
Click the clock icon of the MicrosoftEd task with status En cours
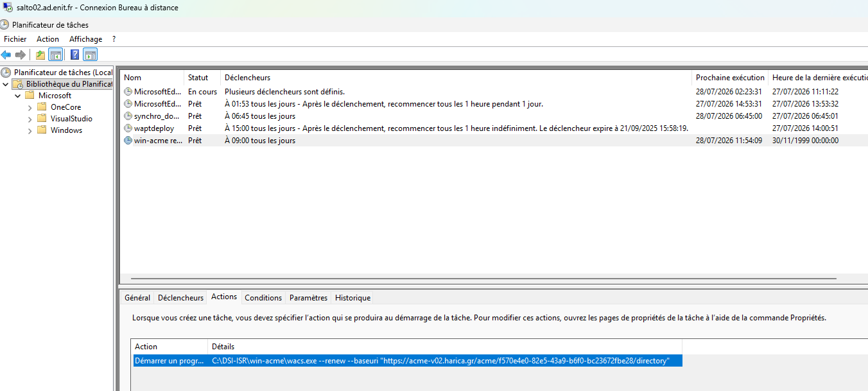pyautogui.click(x=128, y=92)
